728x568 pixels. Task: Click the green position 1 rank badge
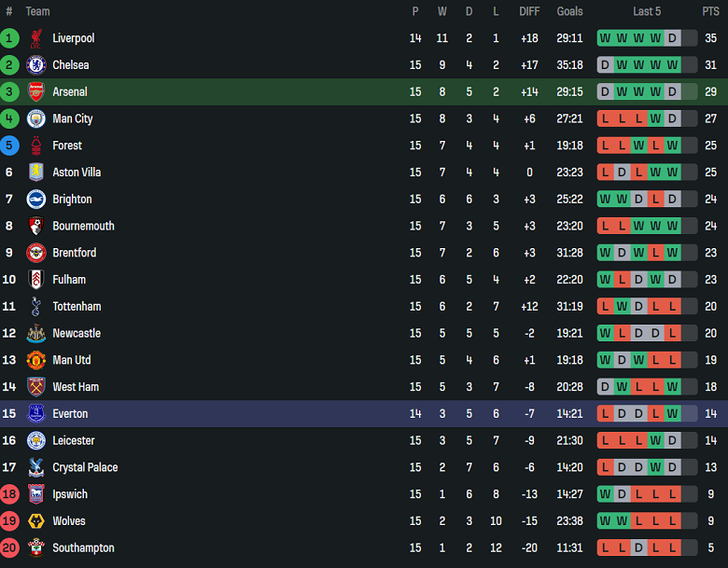click(x=9, y=38)
